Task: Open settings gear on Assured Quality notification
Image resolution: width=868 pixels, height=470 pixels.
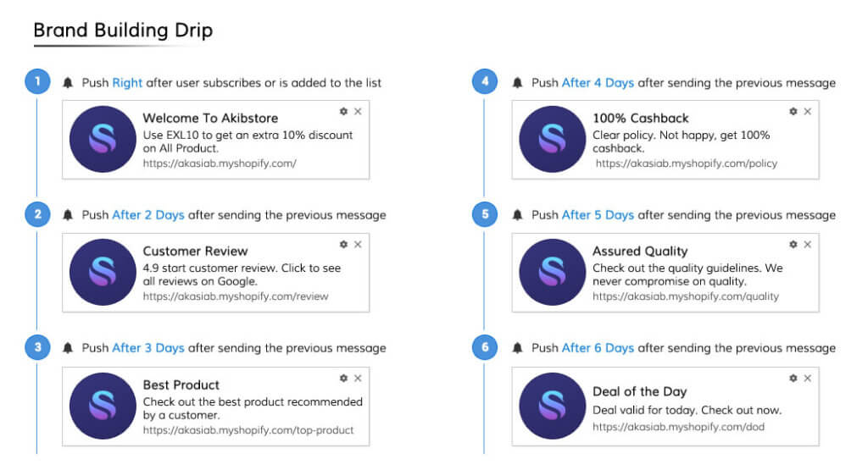Action: coord(793,245)
